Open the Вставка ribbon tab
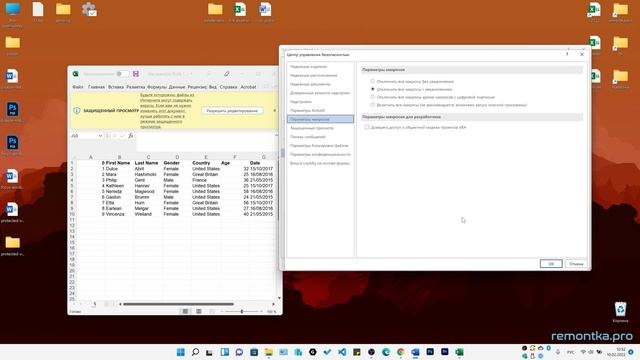The width and height of the screenshot is (640, 360). point(116,87)
